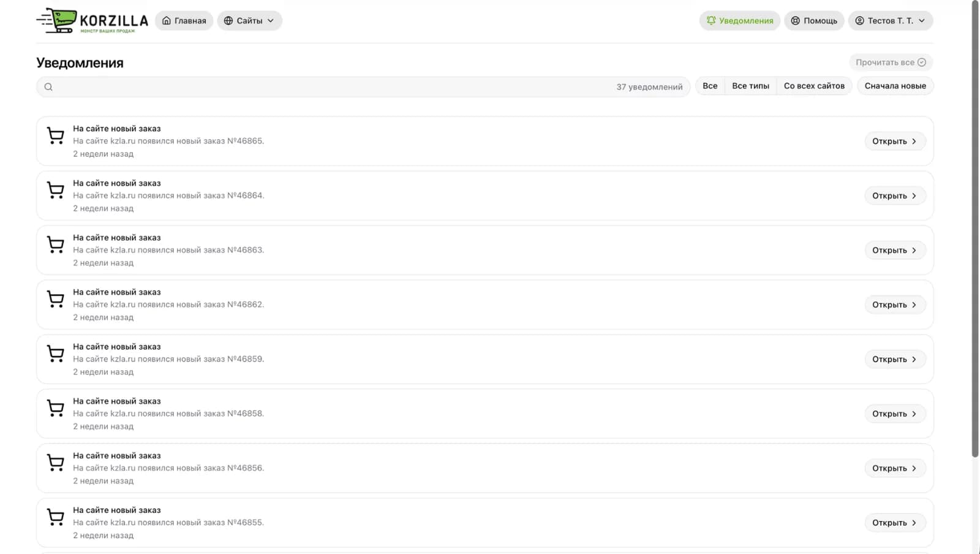This screenshot has width=980, height=554.
Task: Open order №46863 notification
Action: (895, 251)
